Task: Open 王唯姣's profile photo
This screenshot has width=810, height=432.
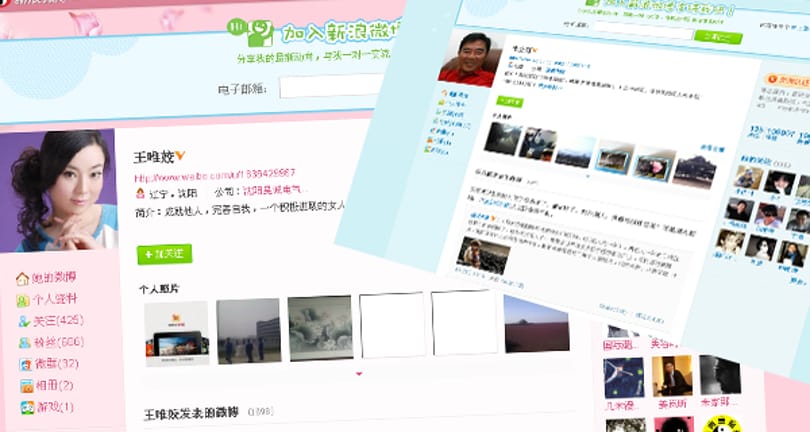Action: [x=58, y=190]
